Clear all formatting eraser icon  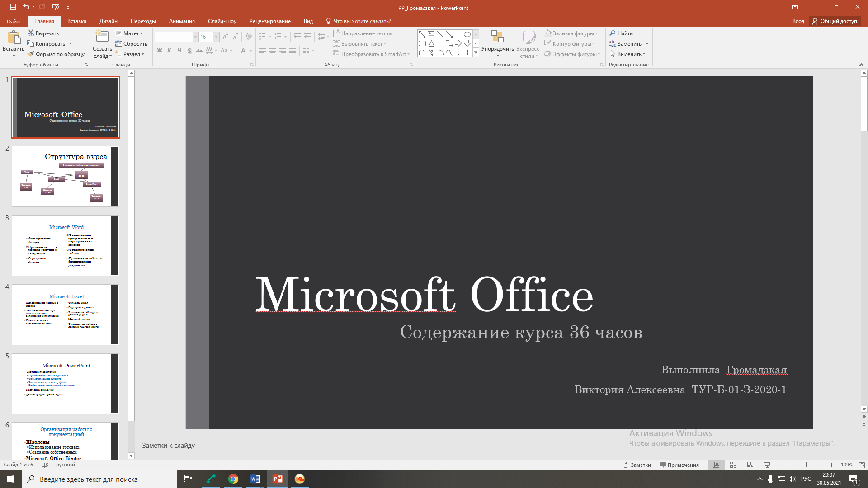tap(248, 37)
